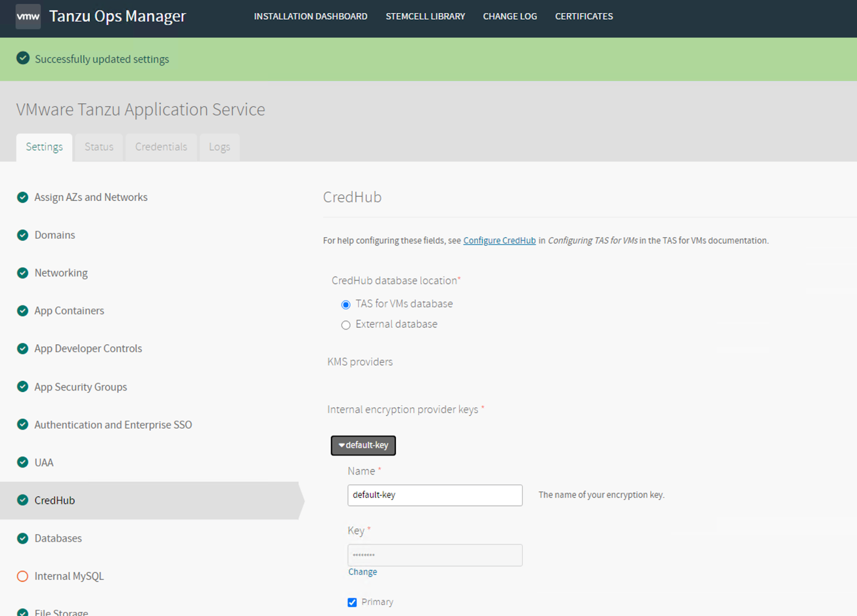
Task: Switch to the Settings tab
Action: (44, 147)
